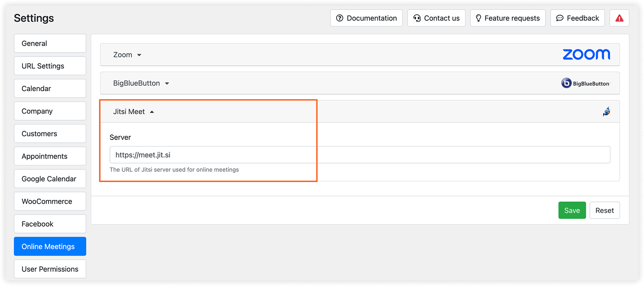
Task: Open Appointments settings
Action: (x=50, y=156)
